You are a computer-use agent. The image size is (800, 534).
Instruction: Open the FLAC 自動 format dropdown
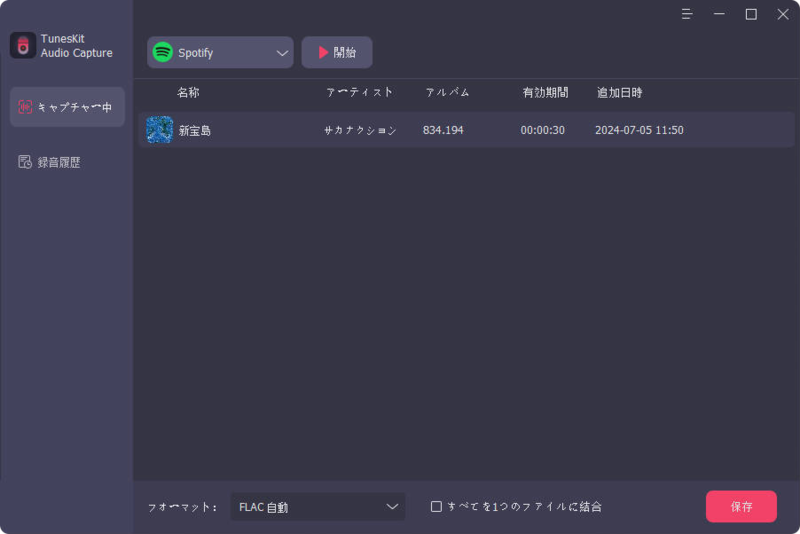pos(318,507)
